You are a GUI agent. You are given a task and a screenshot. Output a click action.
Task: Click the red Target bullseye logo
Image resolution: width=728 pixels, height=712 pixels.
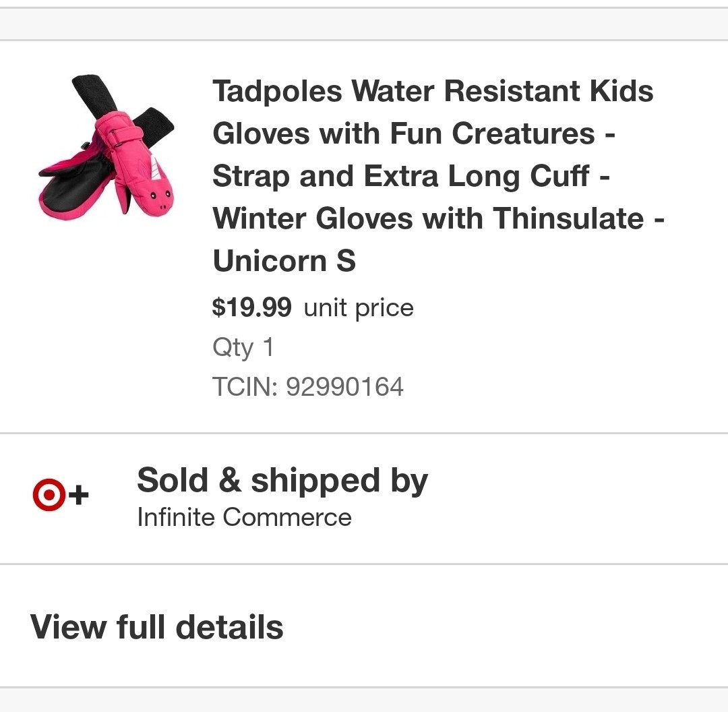point(49,496)
